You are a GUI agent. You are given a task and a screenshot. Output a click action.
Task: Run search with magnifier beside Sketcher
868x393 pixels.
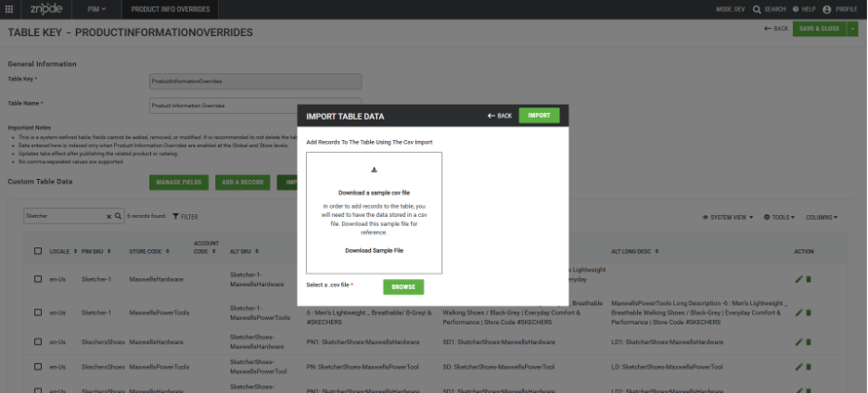(118, 216)
